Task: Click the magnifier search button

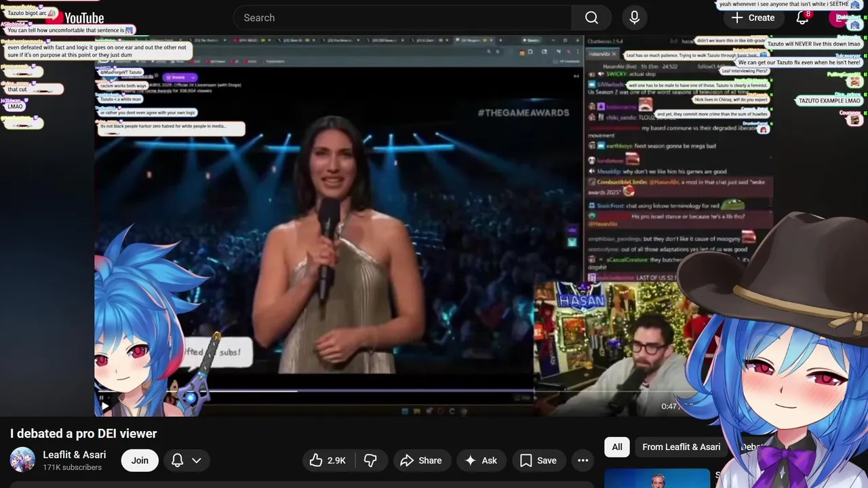Action: click(591, 18)
